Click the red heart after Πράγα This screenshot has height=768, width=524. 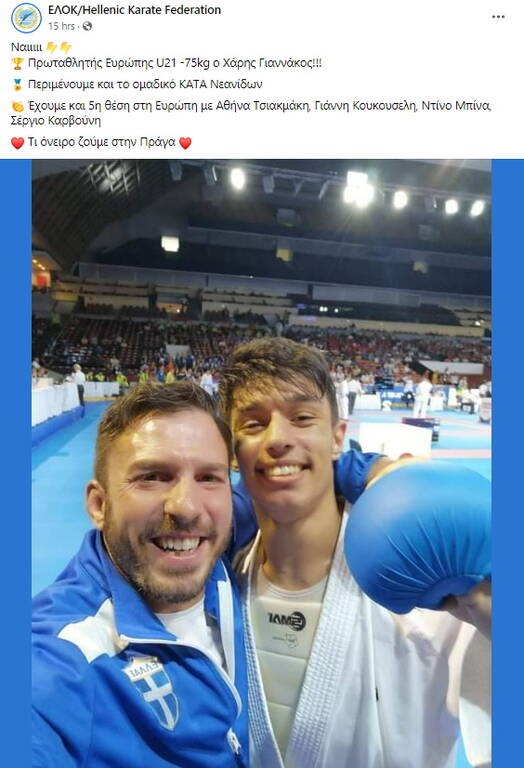click(x=185, y=143)
